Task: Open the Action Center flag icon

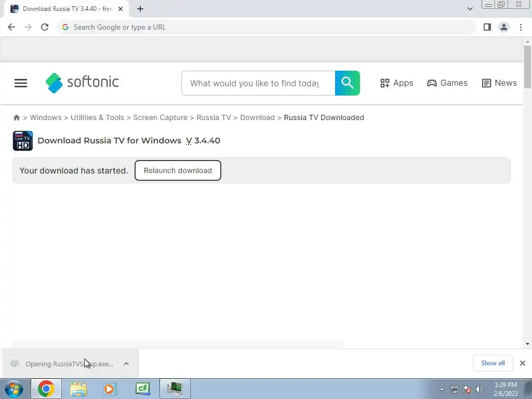Action: (467, 389)
